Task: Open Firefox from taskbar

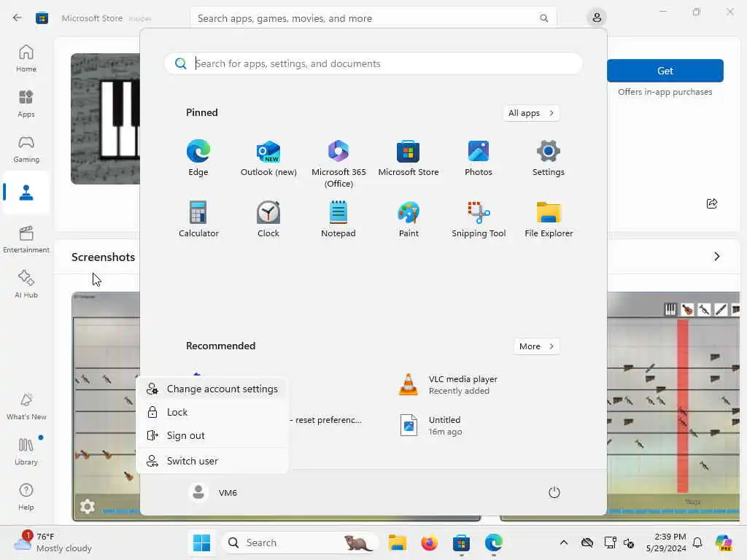Action: (429, 542)
